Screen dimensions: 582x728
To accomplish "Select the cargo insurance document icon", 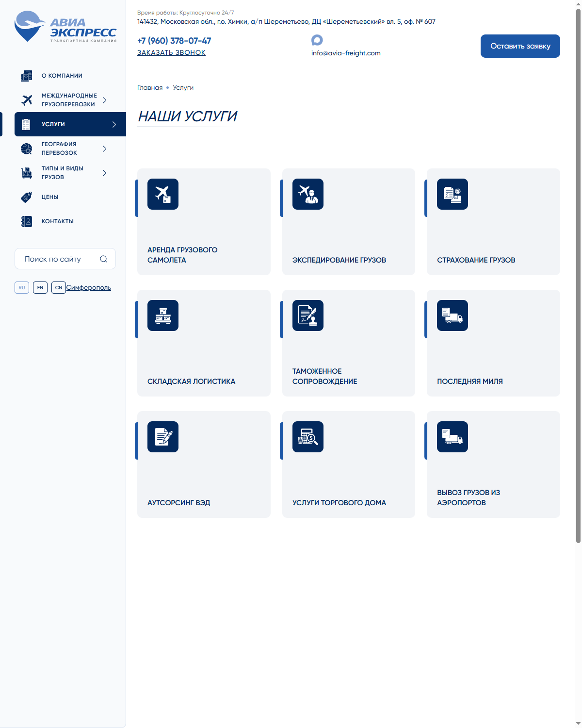I will pos(453,194).
